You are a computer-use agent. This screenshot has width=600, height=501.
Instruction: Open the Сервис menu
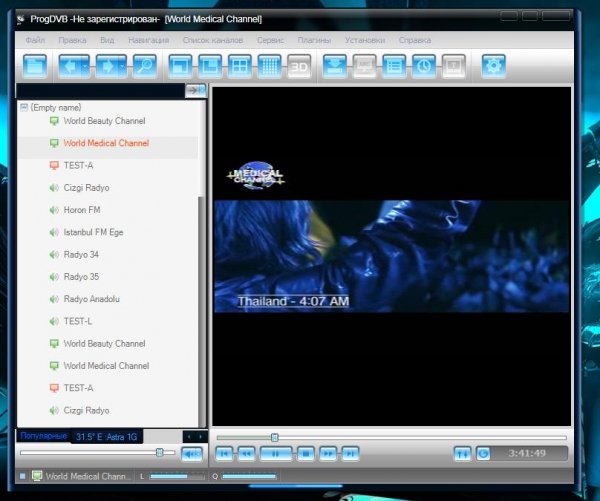click(x=271, y=40)
